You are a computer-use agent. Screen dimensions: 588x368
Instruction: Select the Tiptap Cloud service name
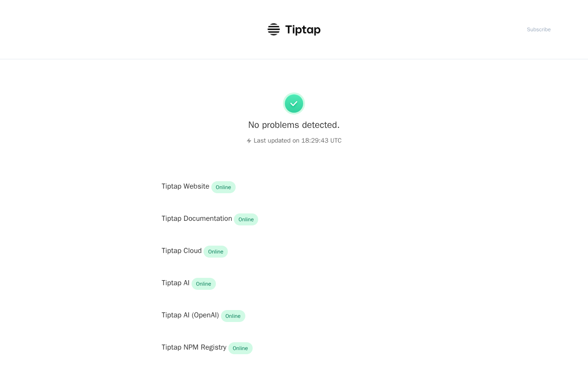point(181,251)
